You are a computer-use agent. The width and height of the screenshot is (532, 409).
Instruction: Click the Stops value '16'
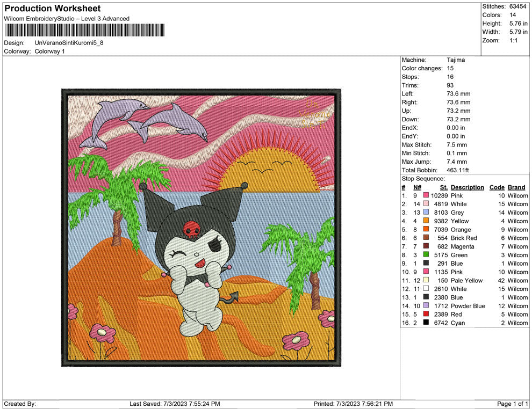pos(450,77)
